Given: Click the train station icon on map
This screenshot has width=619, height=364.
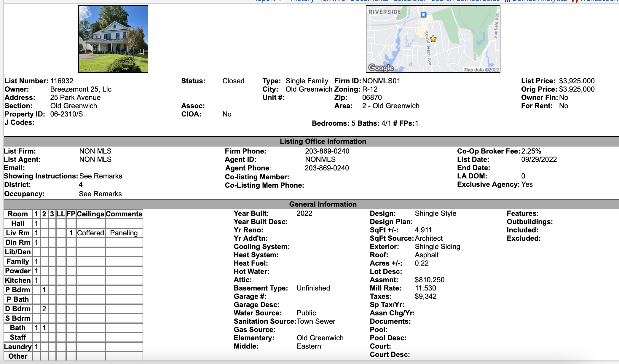Looking at the screenshot, I should point(423,15).
